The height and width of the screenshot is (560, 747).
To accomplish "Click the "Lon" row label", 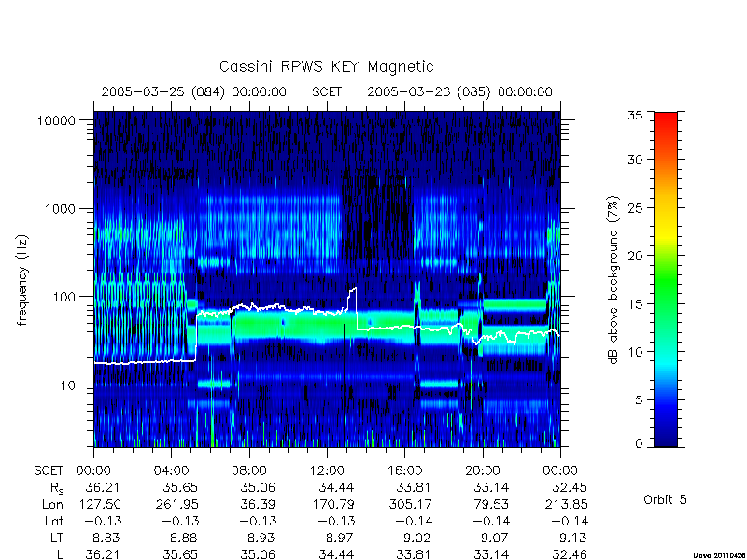I will point(52,504).
